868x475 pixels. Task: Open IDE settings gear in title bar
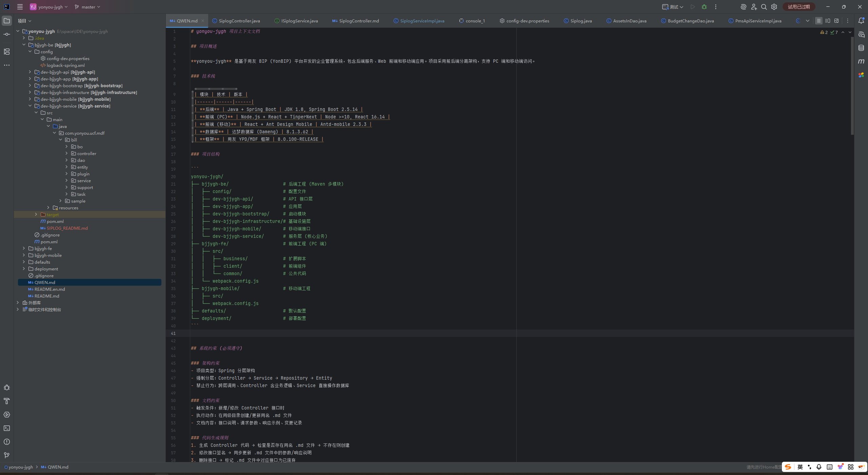click(774, 7)
